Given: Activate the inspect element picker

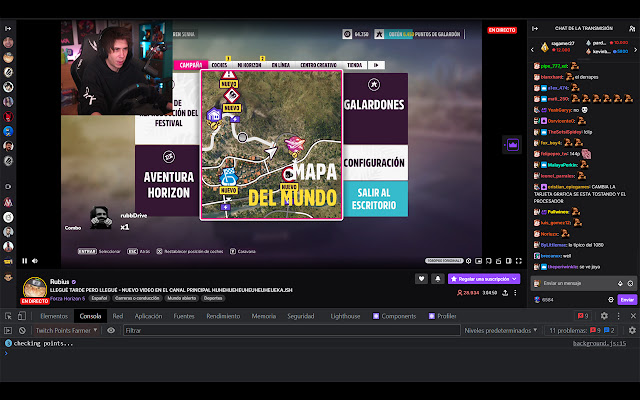Looking at the screenshot, I should pos(8,316).
